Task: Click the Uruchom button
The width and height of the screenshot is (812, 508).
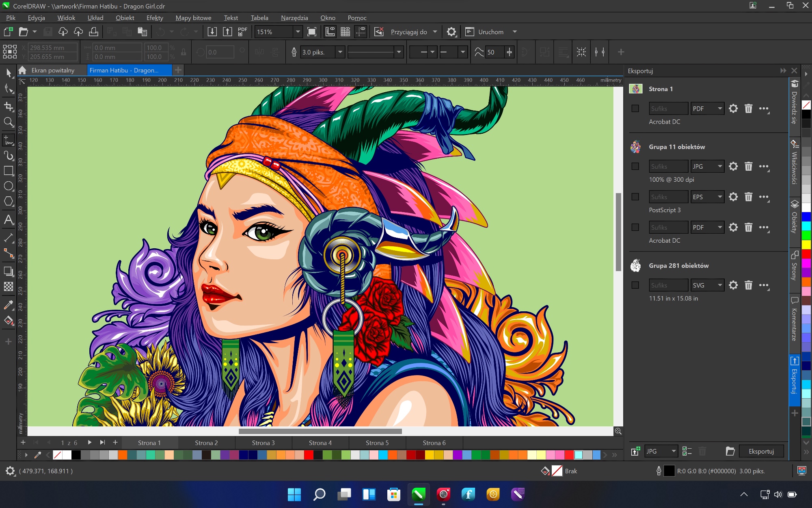Action: [490, 32]
